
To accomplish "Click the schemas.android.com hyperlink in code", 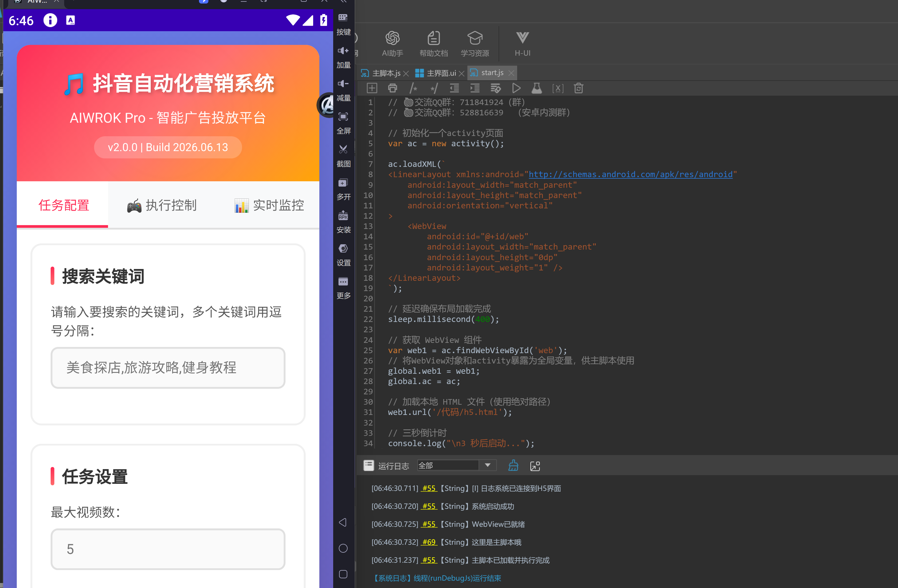I will 630,174.
